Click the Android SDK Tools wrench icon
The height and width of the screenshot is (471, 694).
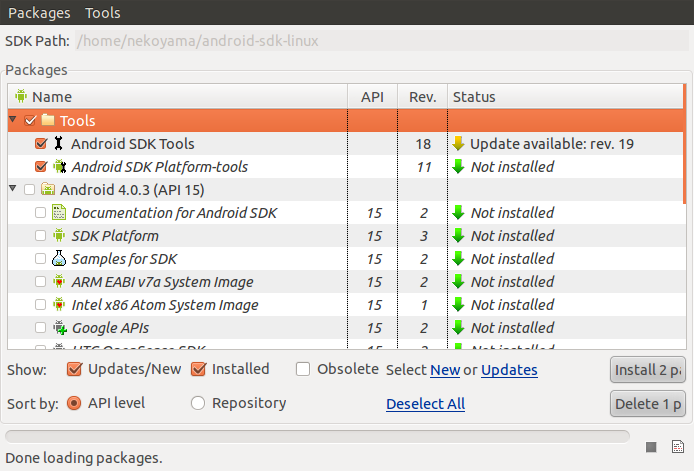pyautogui.click(x=58, y=144)
